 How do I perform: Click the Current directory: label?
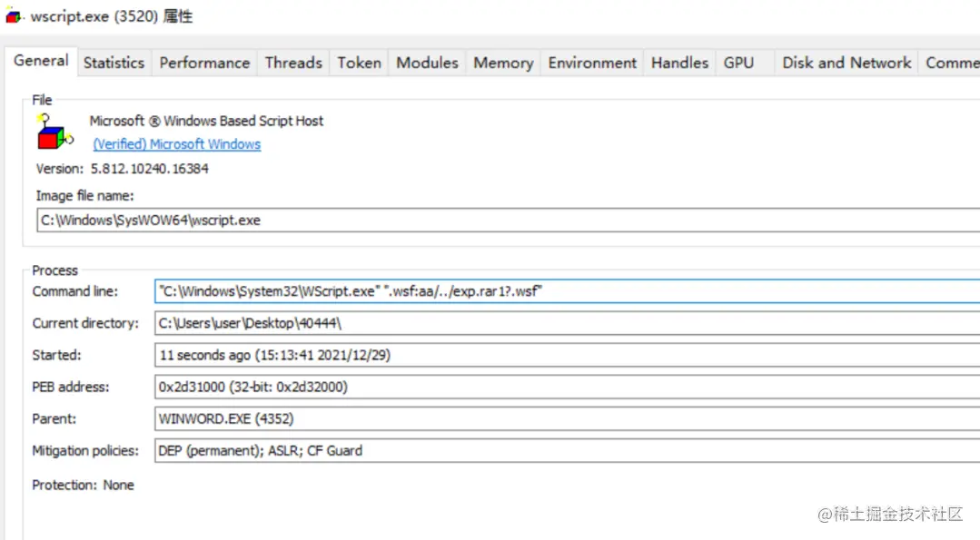[x=85, y=323]
